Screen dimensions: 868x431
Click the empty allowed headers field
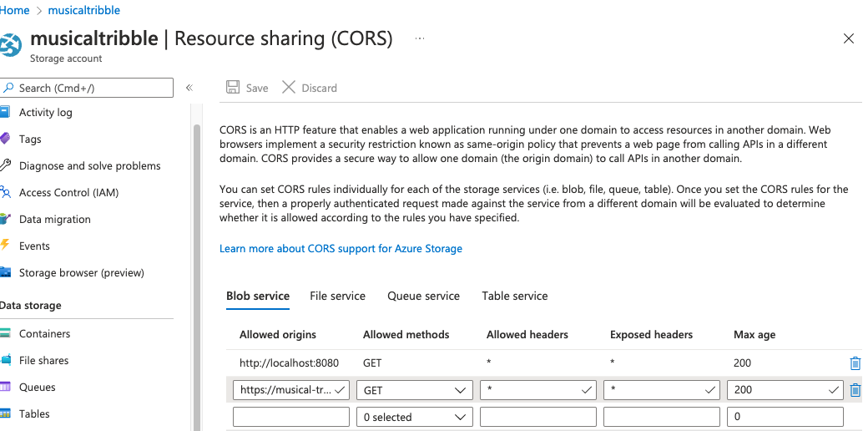tap(538, 417)
